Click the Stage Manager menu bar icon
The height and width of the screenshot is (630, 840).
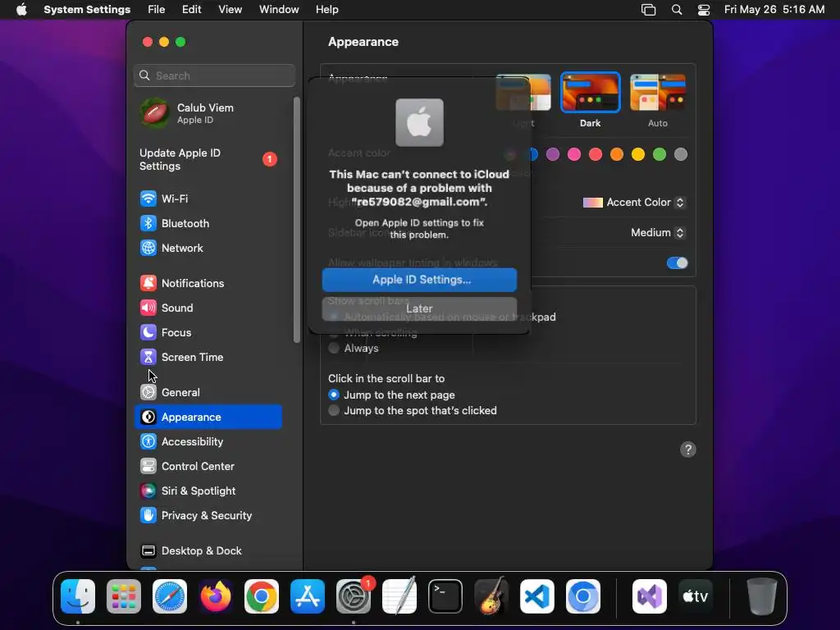(649, 10)
